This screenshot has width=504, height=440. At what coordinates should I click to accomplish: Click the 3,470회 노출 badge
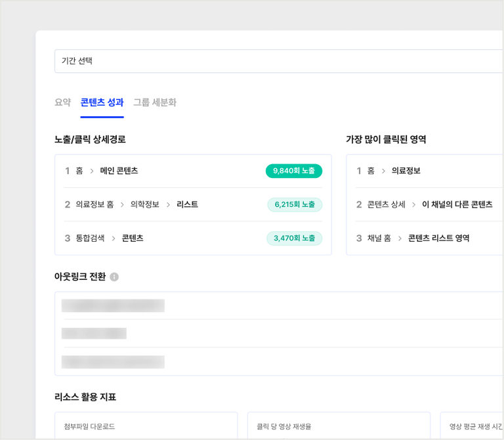click(295, 238)
